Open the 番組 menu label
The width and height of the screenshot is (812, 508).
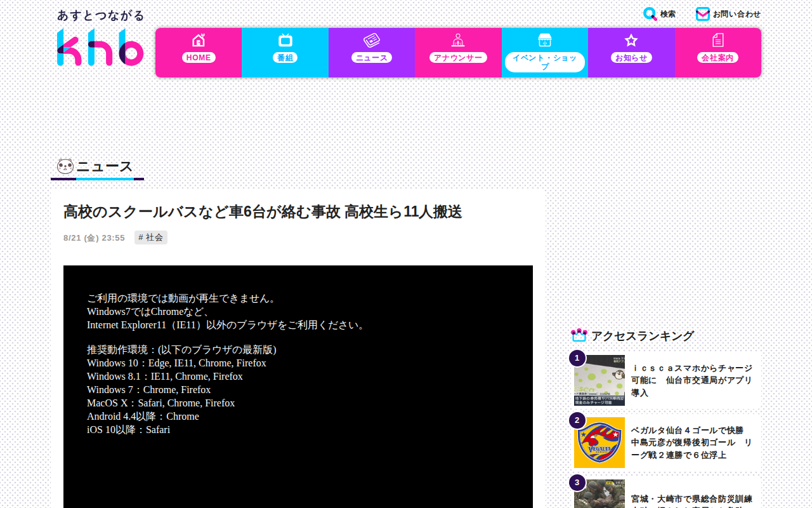point(285,58)
